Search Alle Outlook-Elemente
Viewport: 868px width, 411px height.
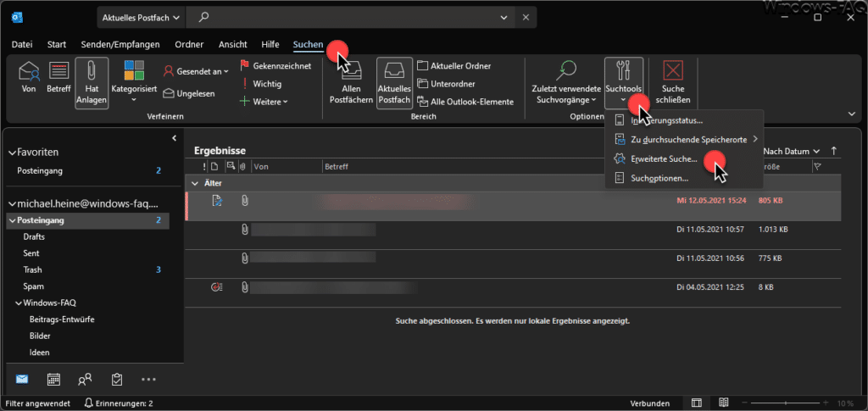click(x=465, y=102)
